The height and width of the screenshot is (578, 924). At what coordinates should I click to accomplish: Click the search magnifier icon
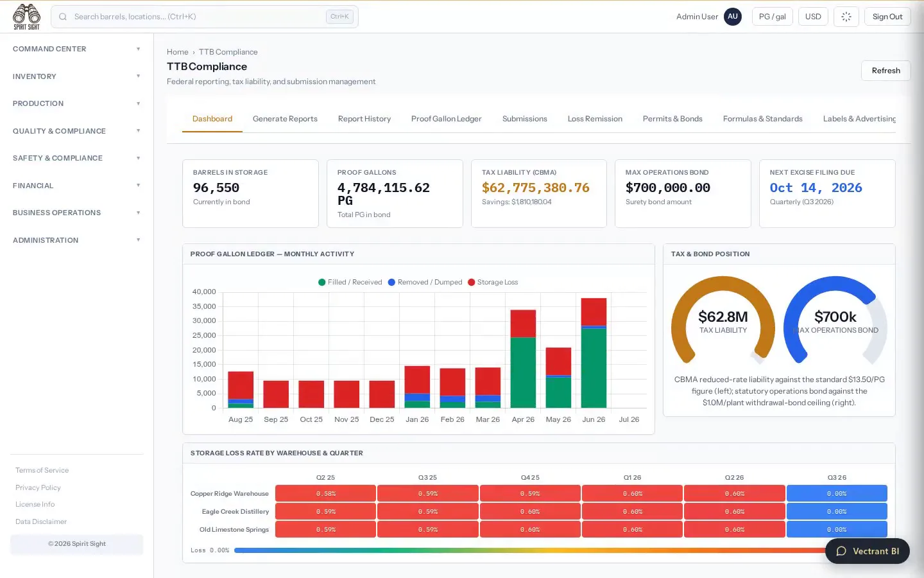click(63, 17)
